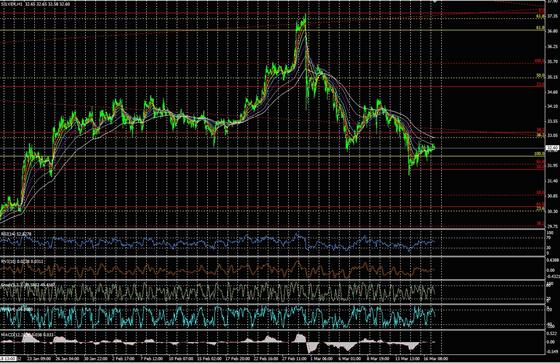Image resolution: width=560 pixels, height=363 pixels.
Task: Click the highlighted date box on time axis
Action: point(8,358)
